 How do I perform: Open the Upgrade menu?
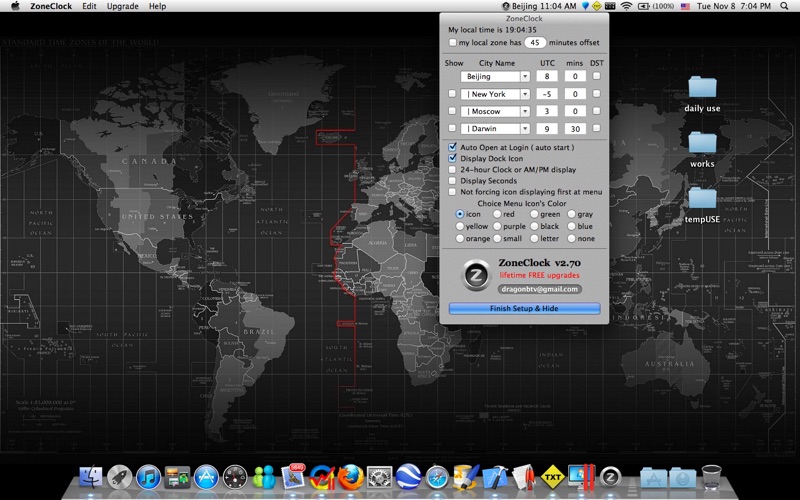click(122, 6)
